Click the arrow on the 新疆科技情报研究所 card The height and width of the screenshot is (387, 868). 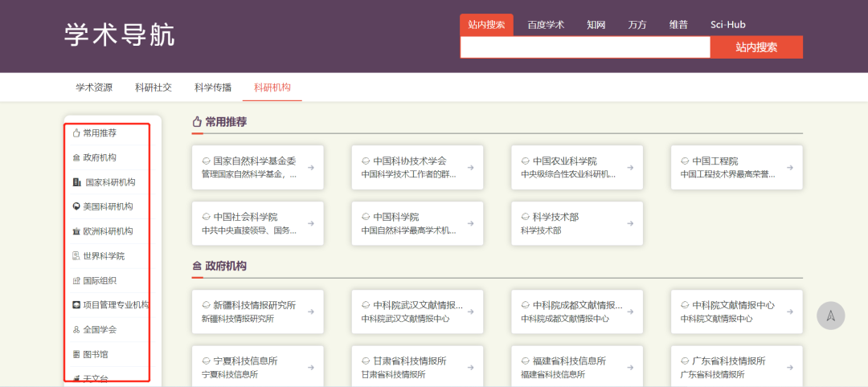311,312
